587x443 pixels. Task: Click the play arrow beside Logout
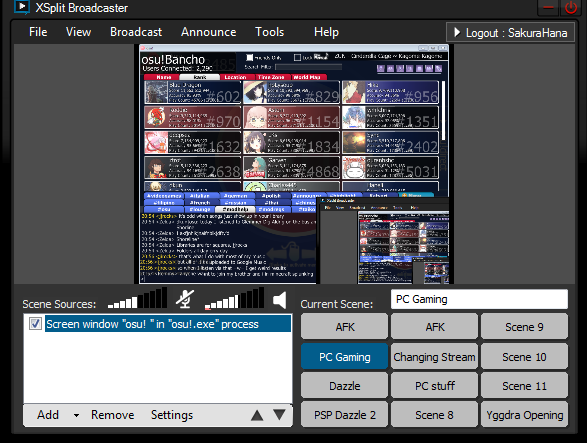pyautogui.click(x=457, y=32)
